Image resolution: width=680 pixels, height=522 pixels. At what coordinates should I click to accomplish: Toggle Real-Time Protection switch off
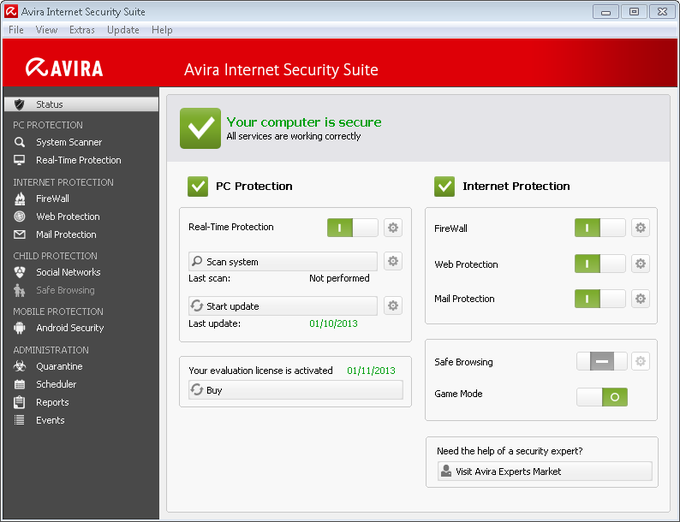click(x=353, y=228)
